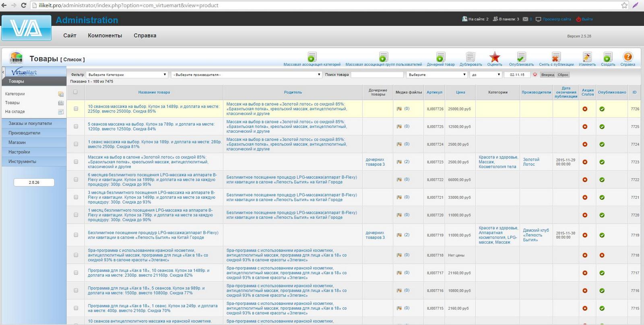Viewport: 644px width, 325px height.
Task: Duplicate products with the Дублировать icon
Action: 471,57
